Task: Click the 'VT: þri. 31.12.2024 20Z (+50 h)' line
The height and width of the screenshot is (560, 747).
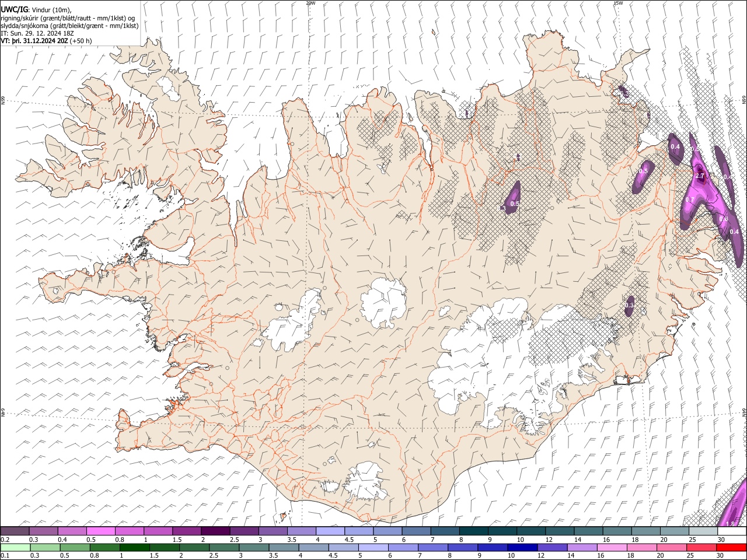Action: (x=46, y=41)
